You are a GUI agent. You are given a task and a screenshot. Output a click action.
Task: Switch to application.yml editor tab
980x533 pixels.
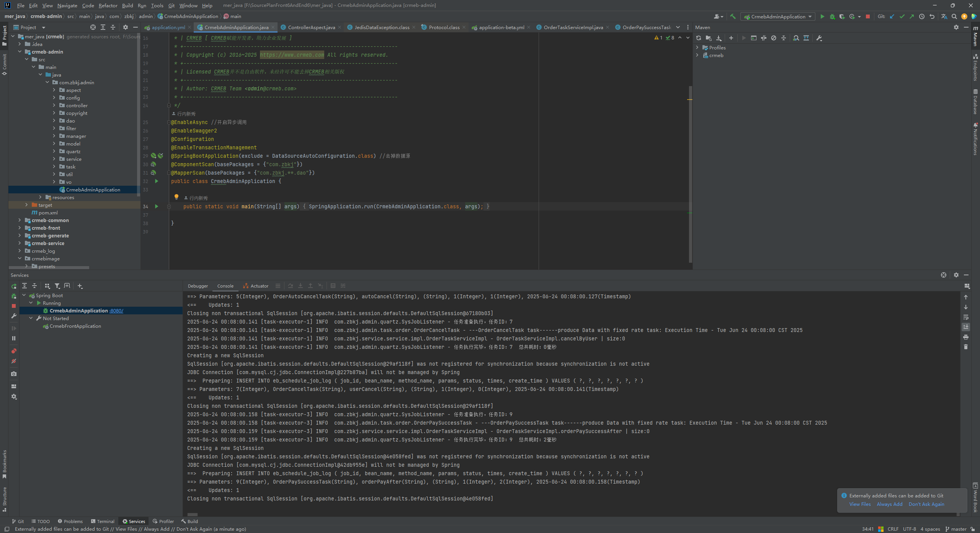point(168,27)
